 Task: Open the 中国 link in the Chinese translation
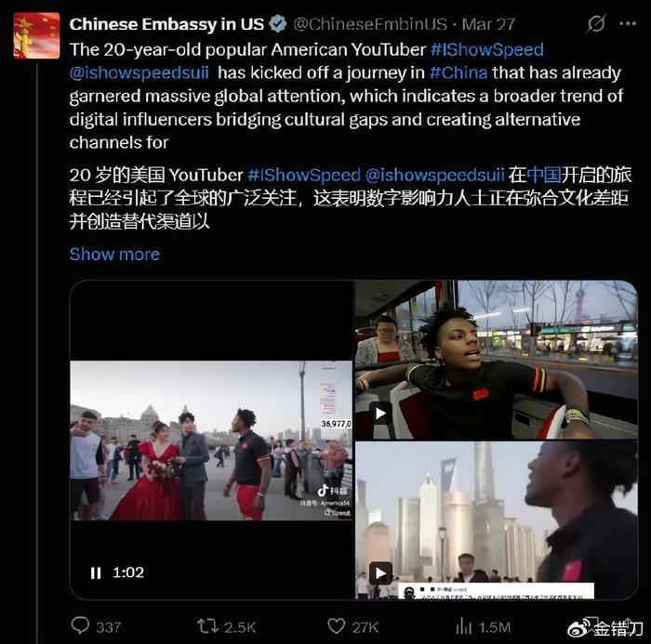pyautogui.click(x=543, y=175)
